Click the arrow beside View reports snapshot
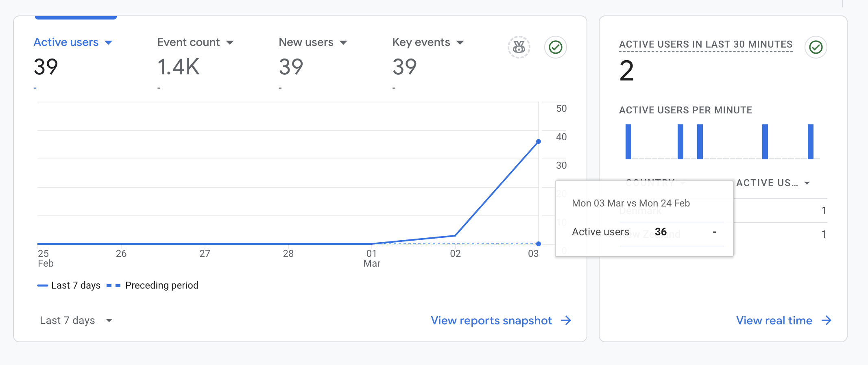 (566, 321)
